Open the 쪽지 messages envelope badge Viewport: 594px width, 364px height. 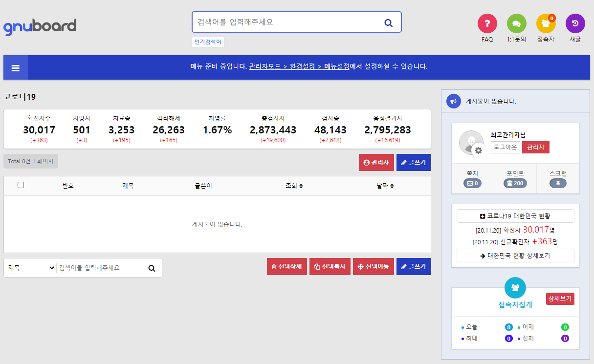[472, 184]
